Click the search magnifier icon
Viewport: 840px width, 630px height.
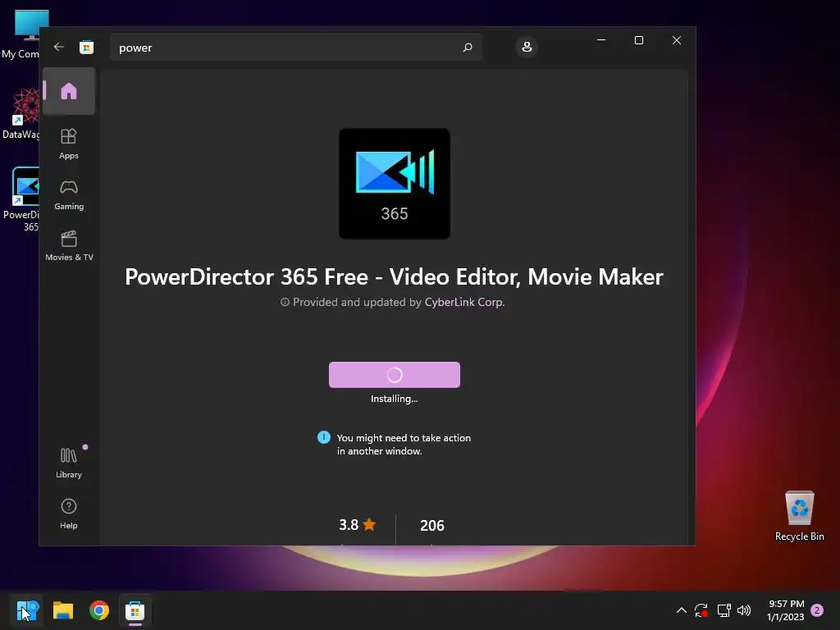(x=467, y=47)
